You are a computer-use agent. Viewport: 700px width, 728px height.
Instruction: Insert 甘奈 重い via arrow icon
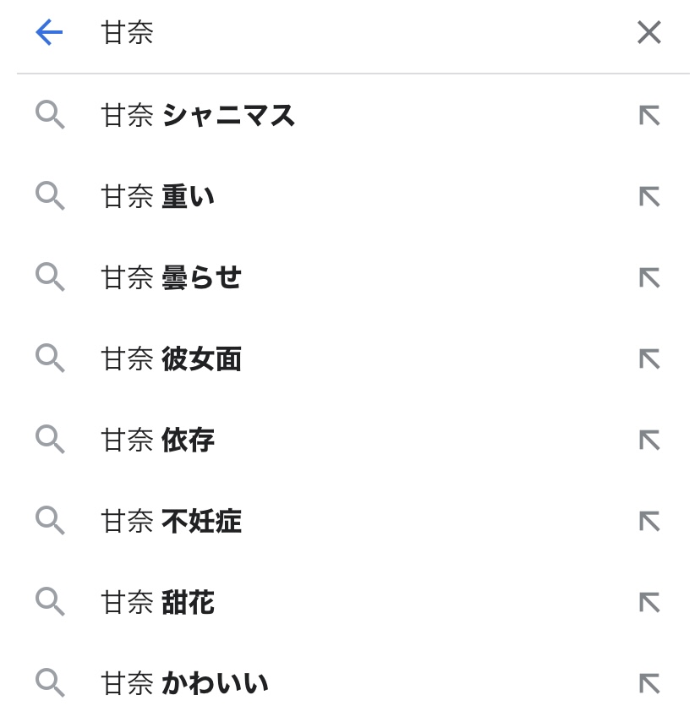(x=649, y=197)
